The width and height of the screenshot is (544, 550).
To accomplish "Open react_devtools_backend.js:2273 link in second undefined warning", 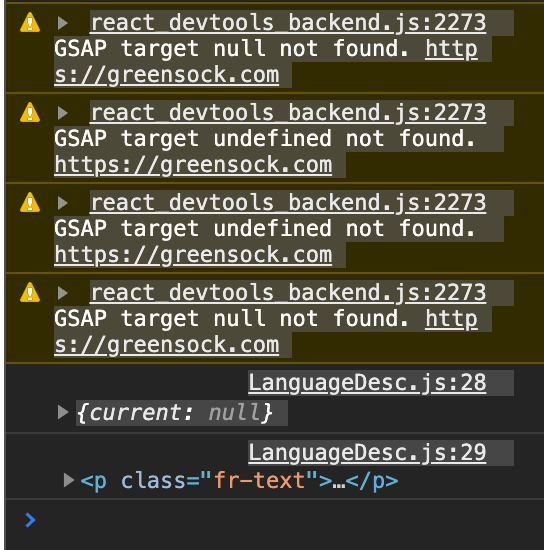I will click(288, 203).
